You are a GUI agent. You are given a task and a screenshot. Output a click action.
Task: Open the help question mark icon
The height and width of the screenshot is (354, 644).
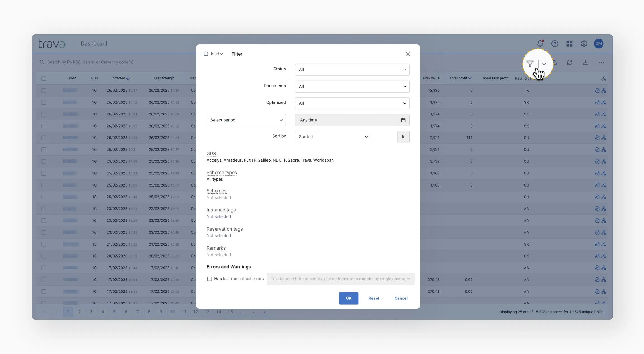(x=555, y=44)
